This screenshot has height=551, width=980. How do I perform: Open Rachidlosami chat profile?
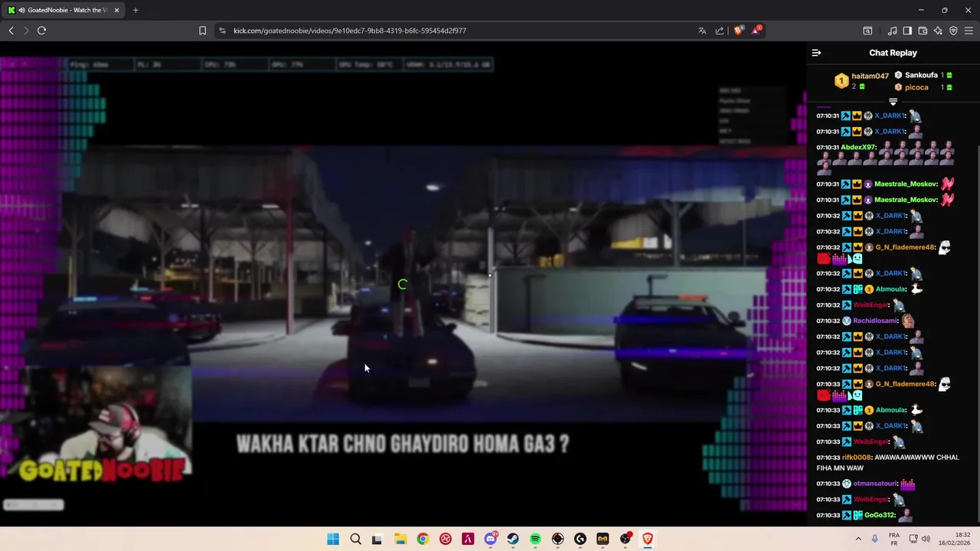coord(876,321)
